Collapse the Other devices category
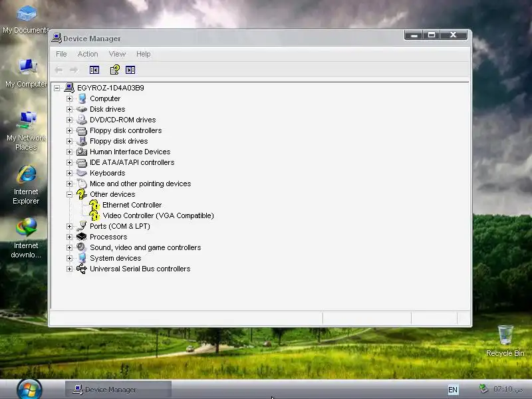Screen dimensions: 532x399 click(x=70, y=194)
